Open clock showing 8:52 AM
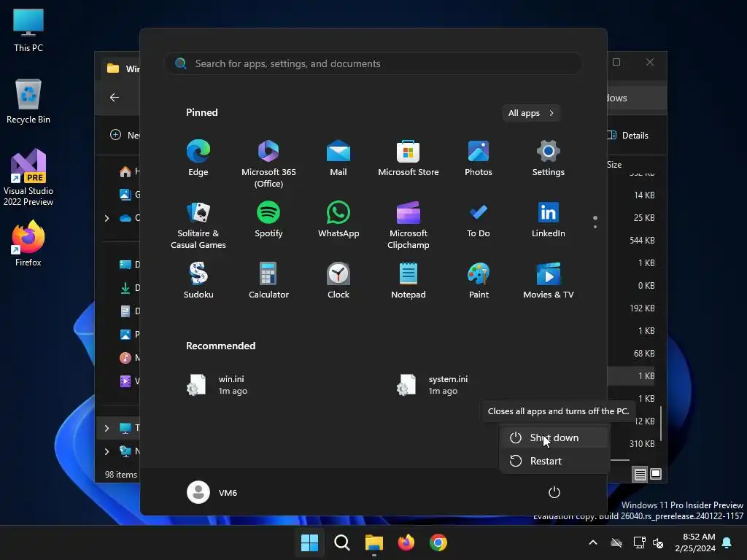The image size is (747, 560). click(695, 542)
